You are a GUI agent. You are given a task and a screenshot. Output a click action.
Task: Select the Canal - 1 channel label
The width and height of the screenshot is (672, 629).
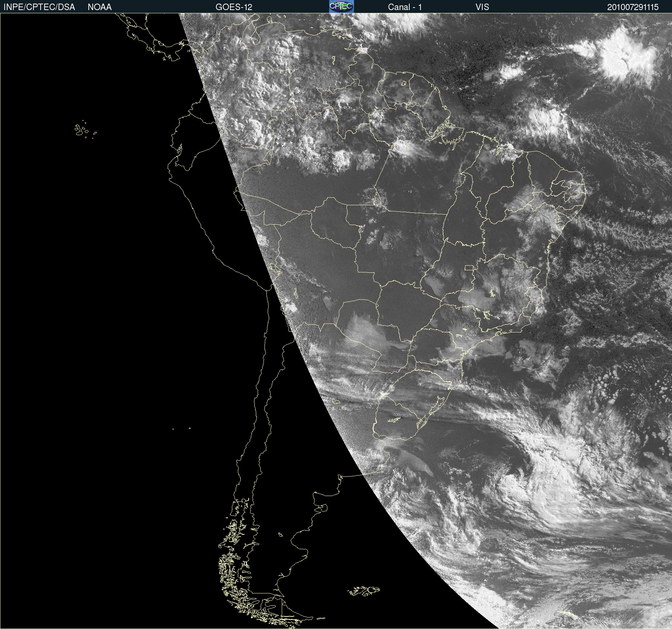click(x=405, y=7)
